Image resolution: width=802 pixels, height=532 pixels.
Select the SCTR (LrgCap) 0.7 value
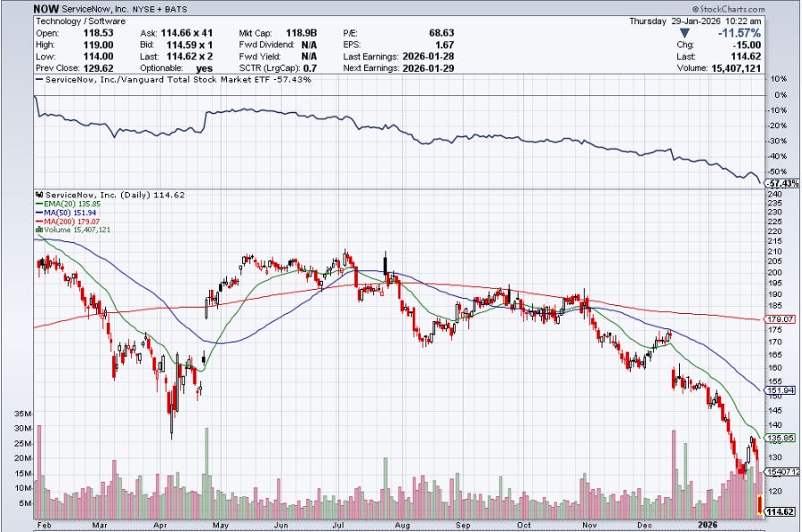[x=310, y=68]
